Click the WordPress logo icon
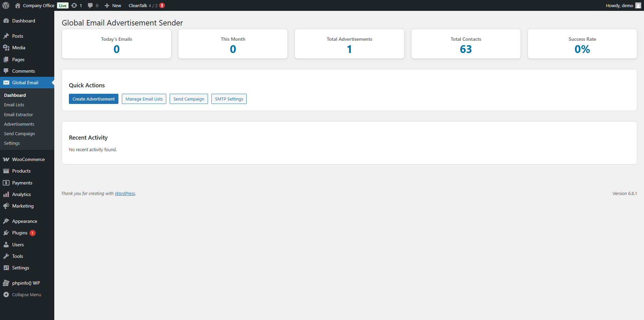This screenshot has height=320, width=644. (x=6, y=5)
